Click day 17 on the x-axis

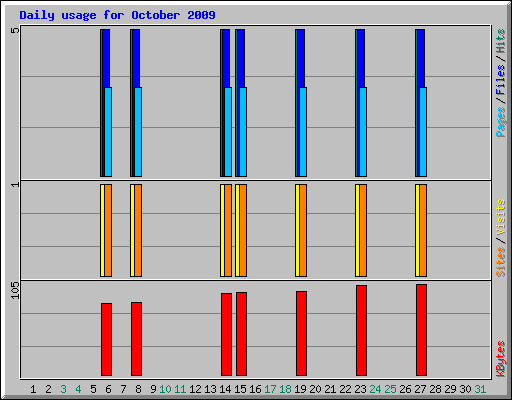click(270, 389)
